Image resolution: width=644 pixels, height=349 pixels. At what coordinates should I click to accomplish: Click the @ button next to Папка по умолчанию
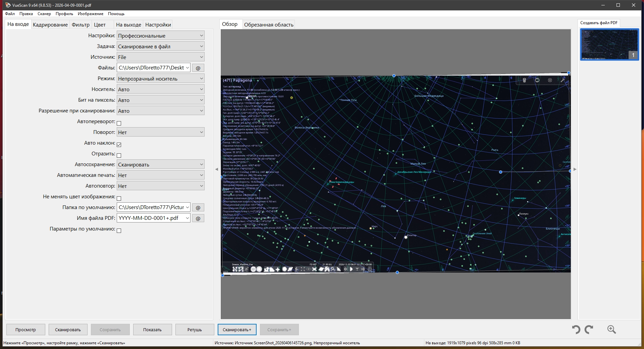click(198, 207)
